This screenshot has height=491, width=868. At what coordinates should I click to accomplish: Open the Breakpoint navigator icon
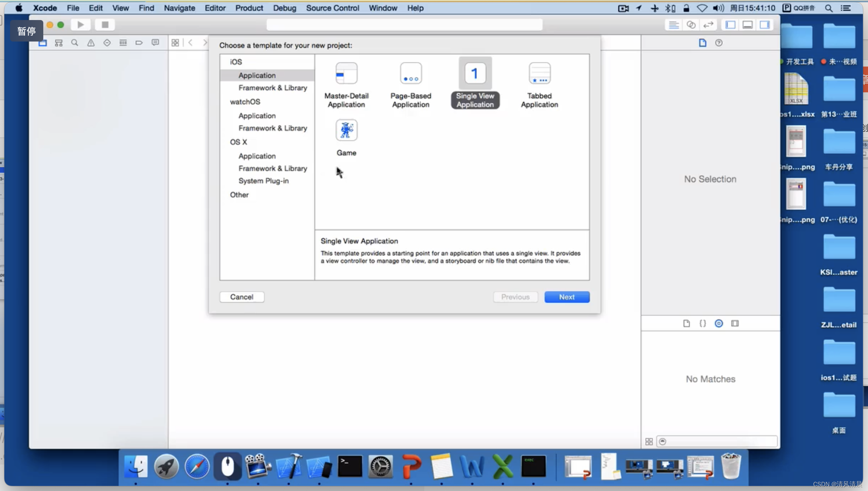pyautogui.click(x=139, y=43)
